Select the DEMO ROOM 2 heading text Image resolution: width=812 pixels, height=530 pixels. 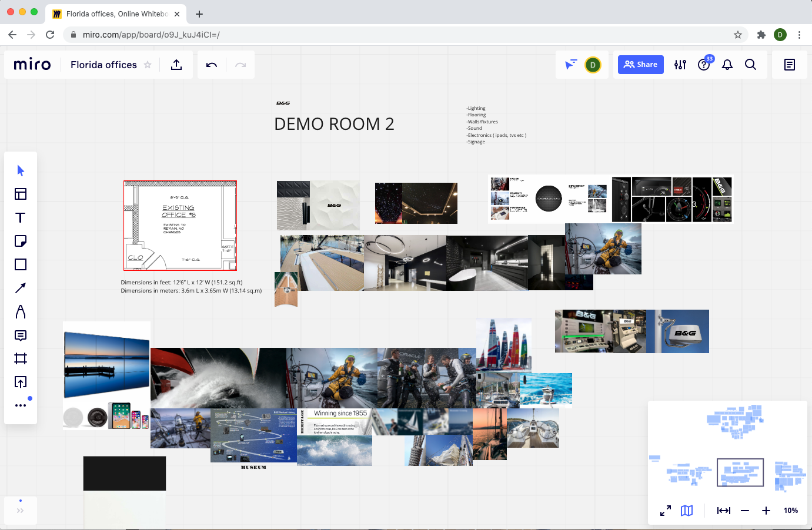pyautogui.click(x=334, y=124)
